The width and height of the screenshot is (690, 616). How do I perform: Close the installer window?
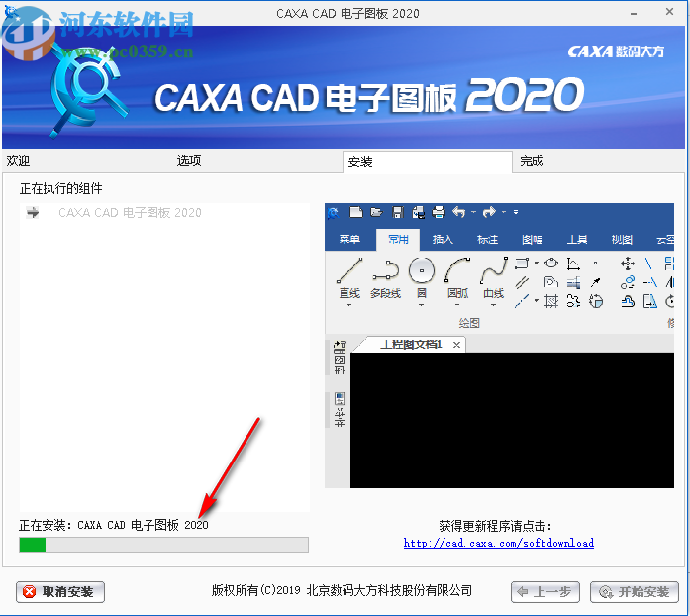[669, 12]
